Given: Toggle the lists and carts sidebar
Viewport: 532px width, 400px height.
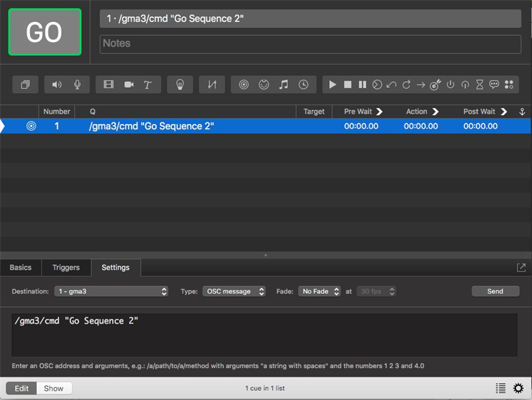Looking at the screenshot, I should [500, 388].
